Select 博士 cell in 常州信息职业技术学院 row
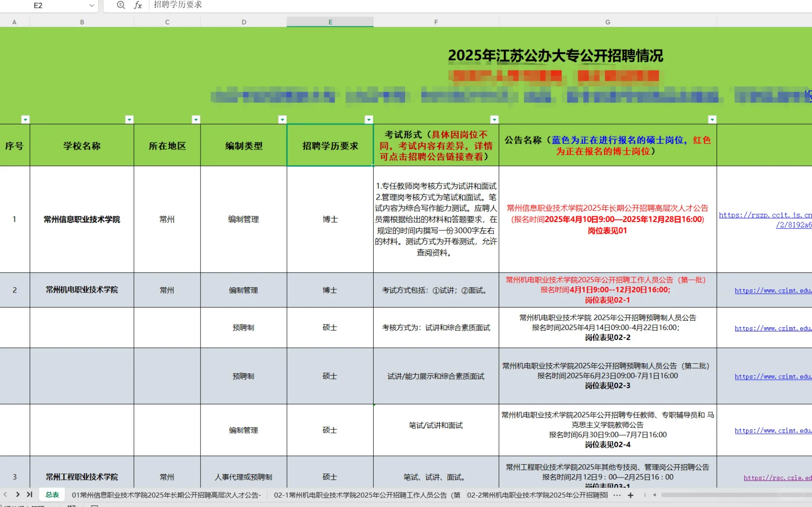This screenshot has width=812, height=507. click(x=330, y=219)
